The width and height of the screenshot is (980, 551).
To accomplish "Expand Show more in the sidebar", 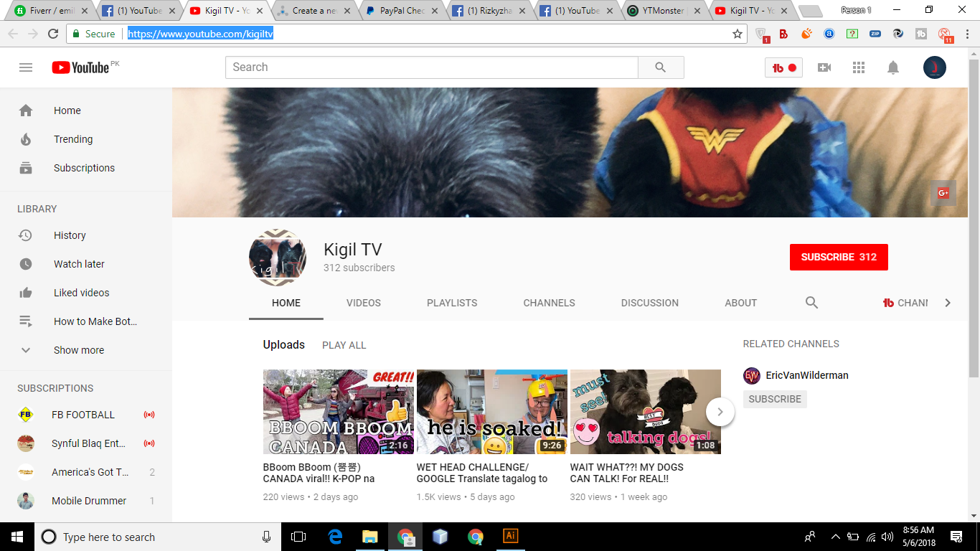I will click(x=79, y=350).
